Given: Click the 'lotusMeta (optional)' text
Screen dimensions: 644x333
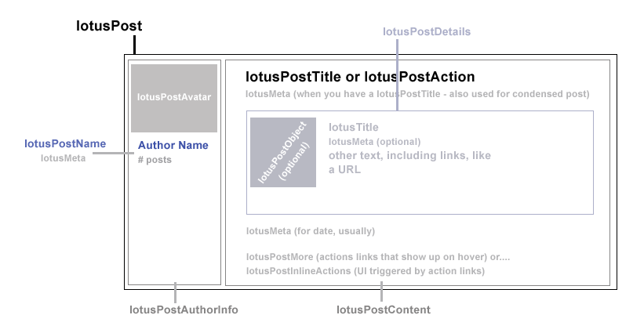Looking at the screenshot, I should pos(375,142).
